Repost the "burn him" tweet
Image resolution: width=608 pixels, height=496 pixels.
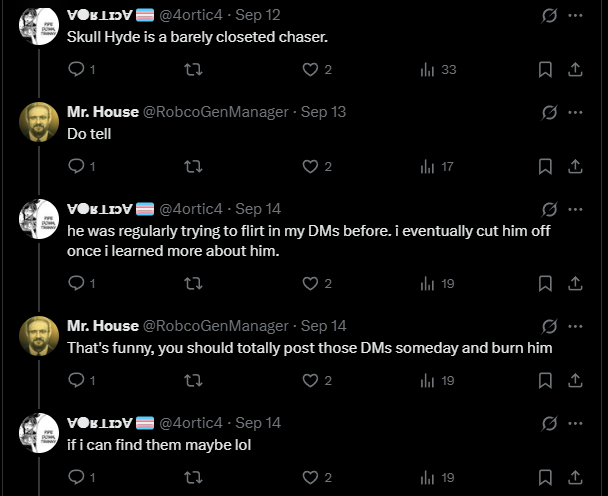(194, 380)
